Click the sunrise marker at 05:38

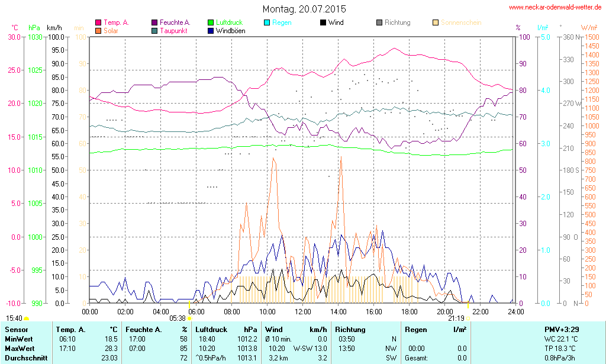pos(189,318)
